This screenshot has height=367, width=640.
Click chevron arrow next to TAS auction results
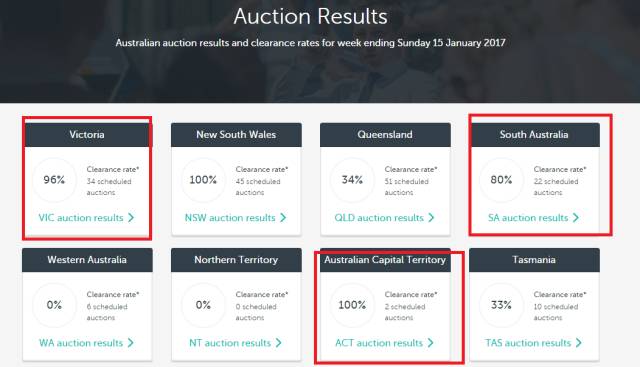point(579,343)
